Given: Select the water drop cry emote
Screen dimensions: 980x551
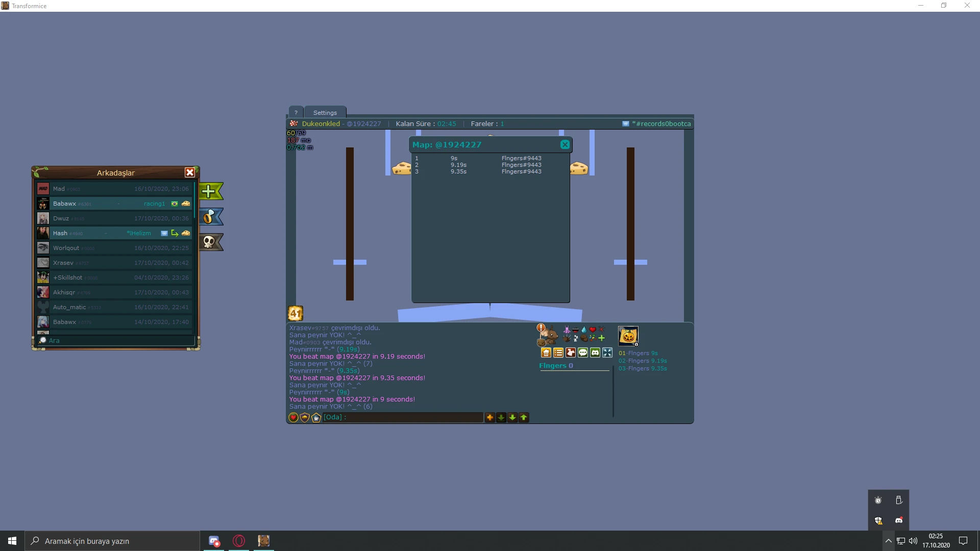Looking at the screenshot, I should tap(584, 330).
